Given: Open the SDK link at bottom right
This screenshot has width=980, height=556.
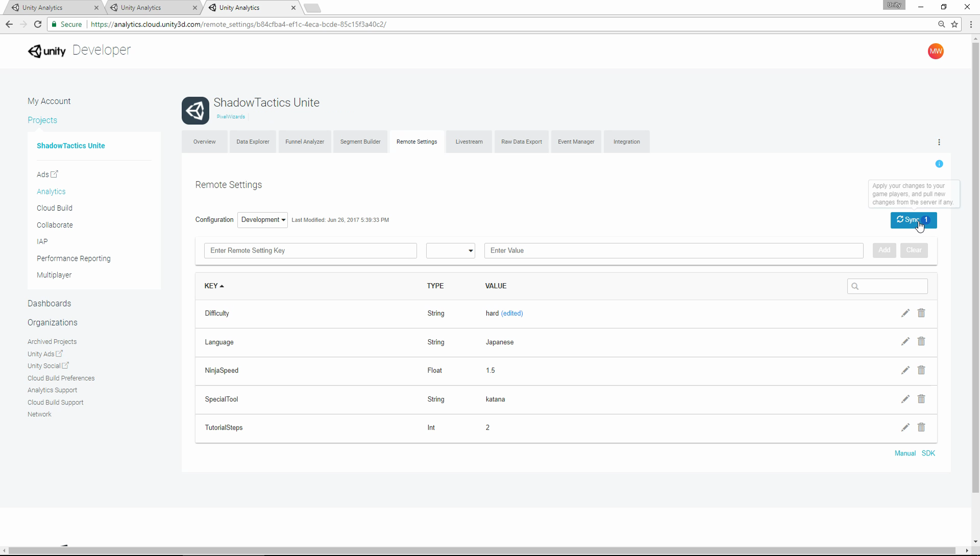Looking at the screenshot, I should (x=928, y=452).
